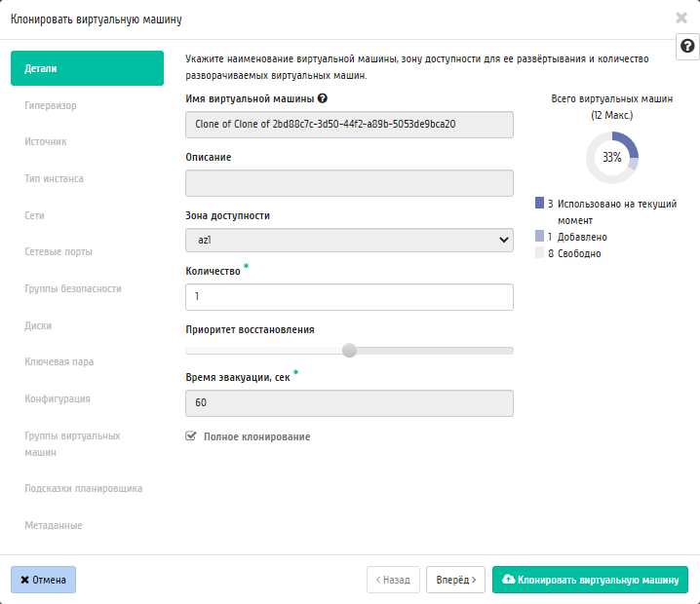Screen dimensions: 700x604
Task: Click the Использовано legend color square
Action: (x=539, y=203)
